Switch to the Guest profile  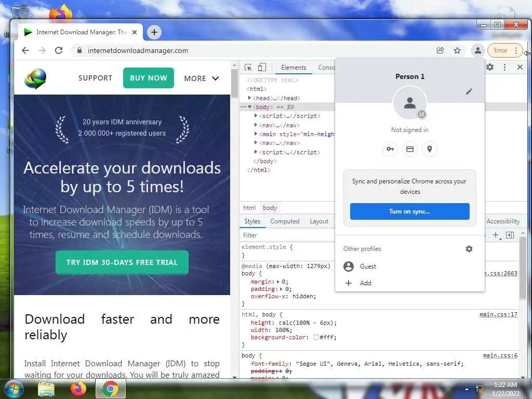(410, 267)
